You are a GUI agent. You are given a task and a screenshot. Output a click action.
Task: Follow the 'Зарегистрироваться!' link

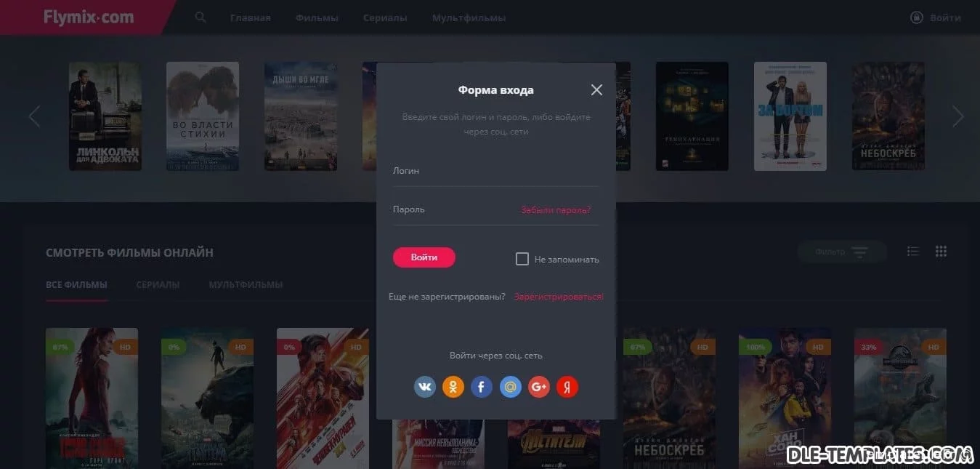(559, 297)
